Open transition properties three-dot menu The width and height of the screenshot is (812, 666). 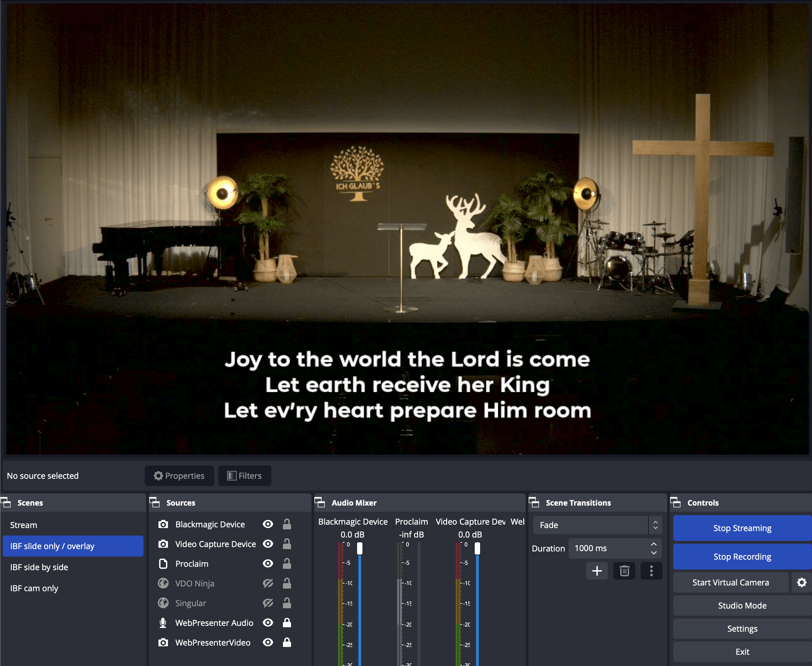point(651,571)
